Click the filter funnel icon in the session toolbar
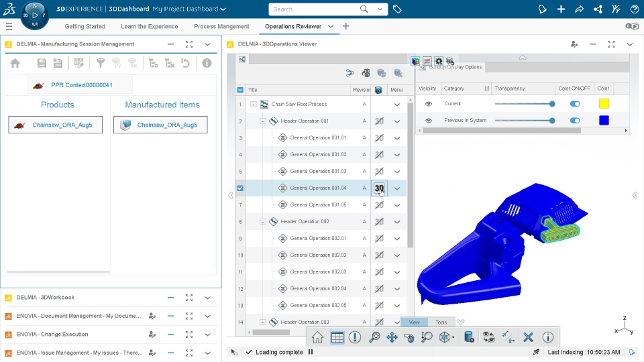This screenshot has height=362, width=644. 100,63
